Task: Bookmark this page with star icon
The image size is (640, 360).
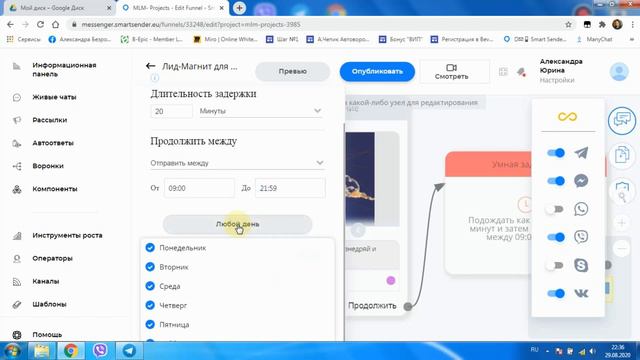Action: tap(568, 24)
